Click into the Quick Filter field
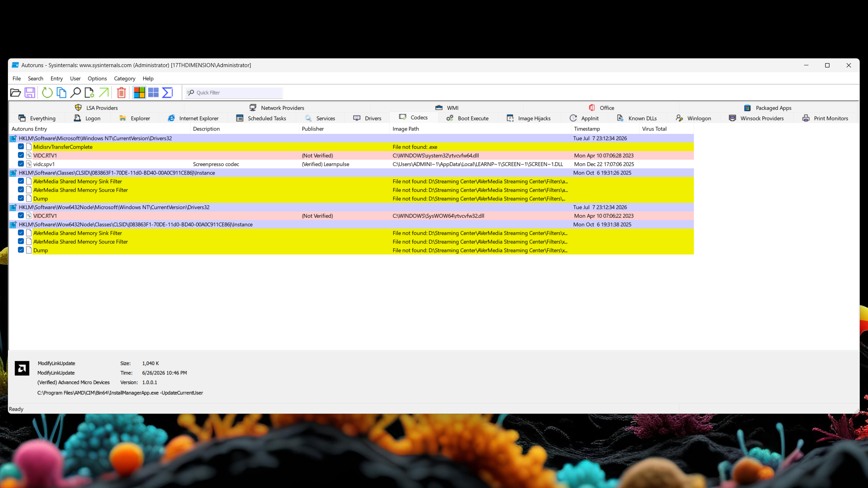The image size is (868, 488). tap(234, 93)
